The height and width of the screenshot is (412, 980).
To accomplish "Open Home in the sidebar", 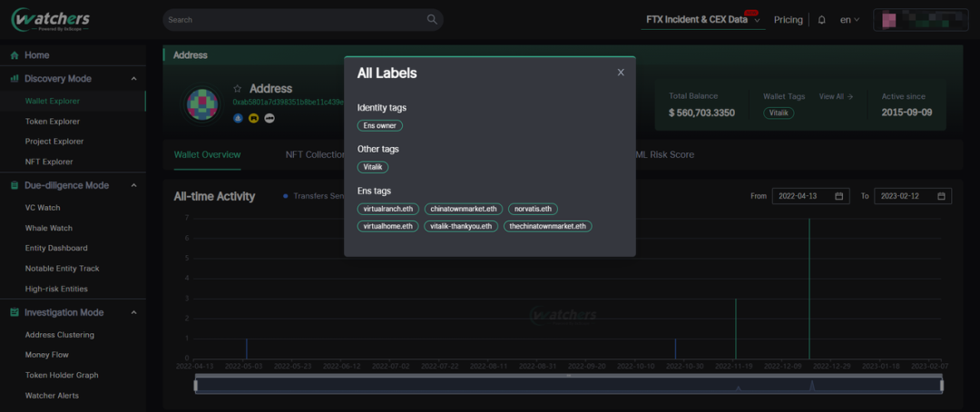I will 37,55.
